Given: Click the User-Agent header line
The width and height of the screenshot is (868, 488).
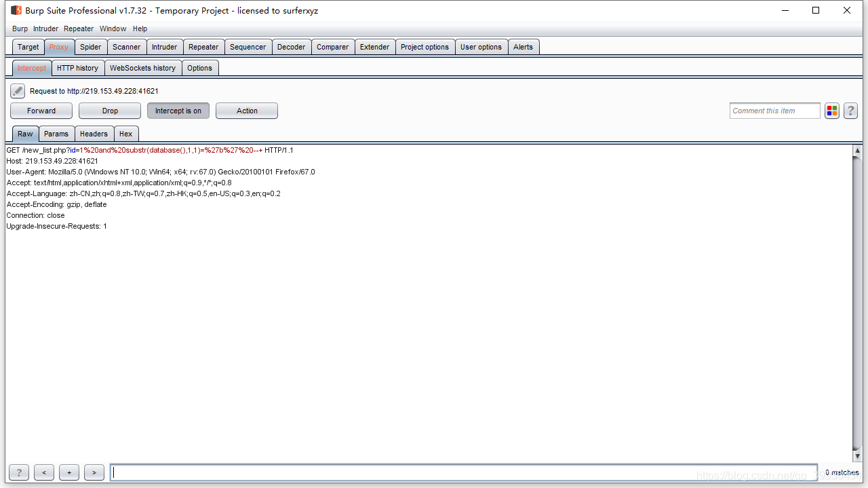Looking at the screenshot, I should [x=161, y=172].
